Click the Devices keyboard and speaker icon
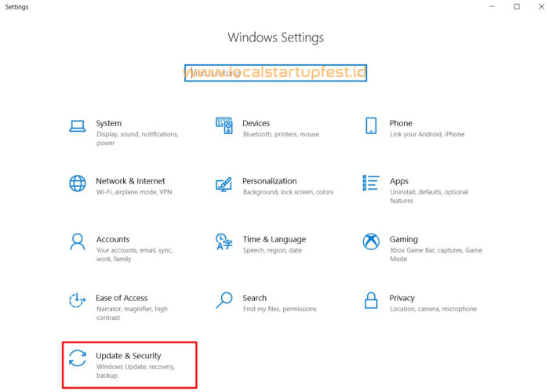The height and width of the screenshot is (392, 549). [224, 125]
